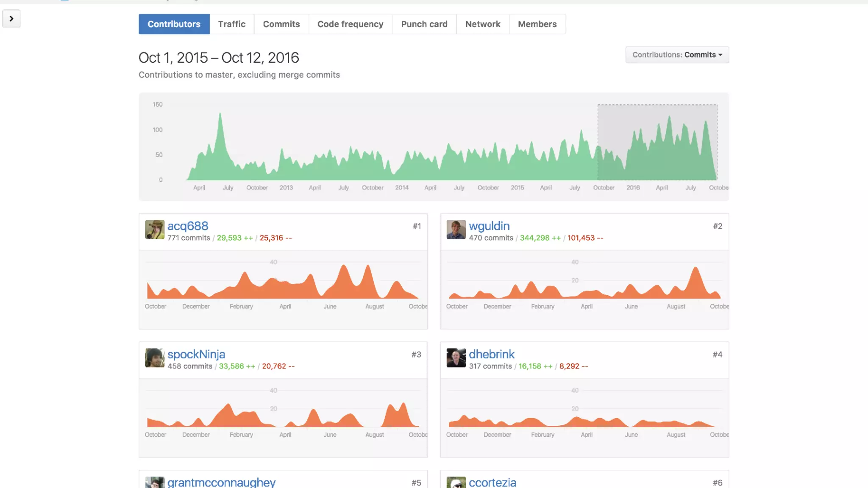Visit the spockNinja username link
The width and height of the screenshot is (868, 488).
tap(196, 354)
